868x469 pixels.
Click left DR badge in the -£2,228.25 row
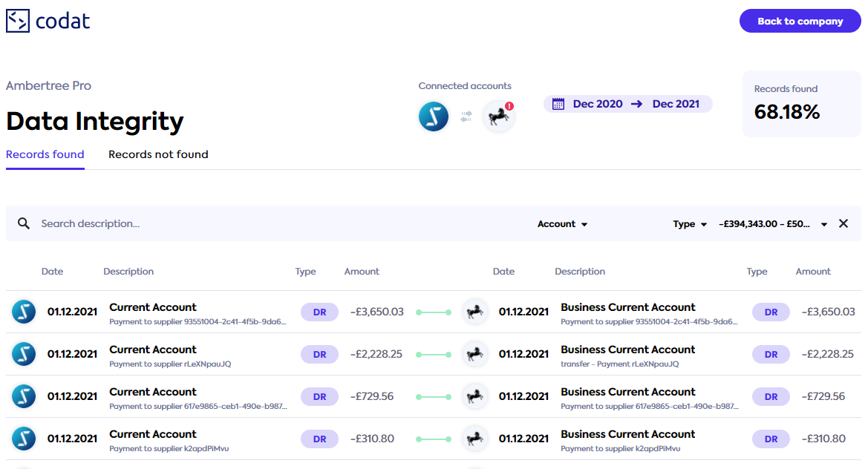point(319,355)
